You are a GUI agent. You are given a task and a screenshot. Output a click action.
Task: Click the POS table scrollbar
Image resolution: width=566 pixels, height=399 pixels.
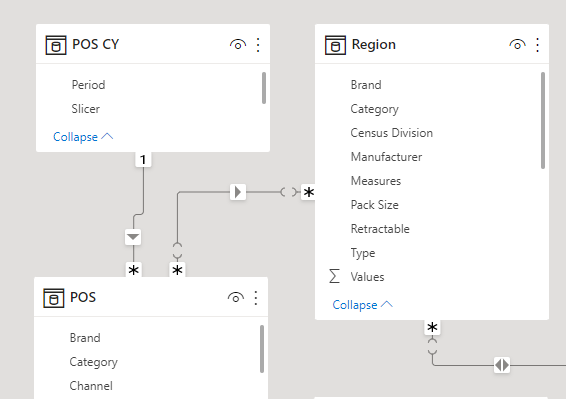[262, 349]
